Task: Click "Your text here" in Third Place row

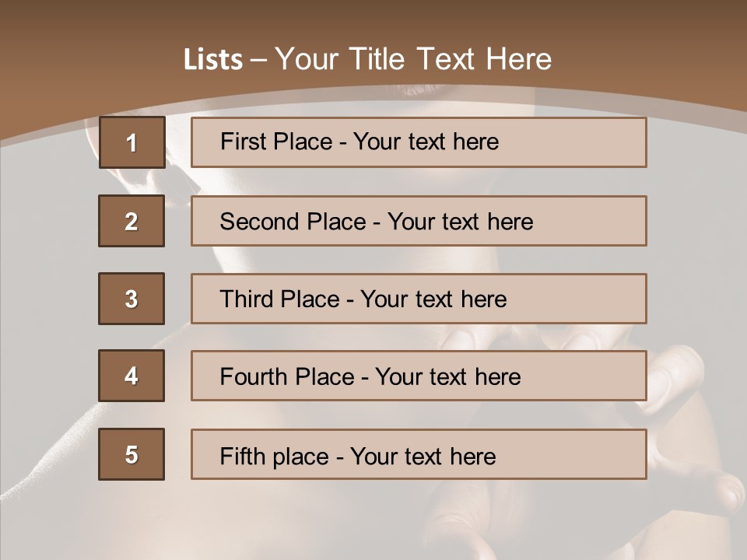Action: [433, 299]
